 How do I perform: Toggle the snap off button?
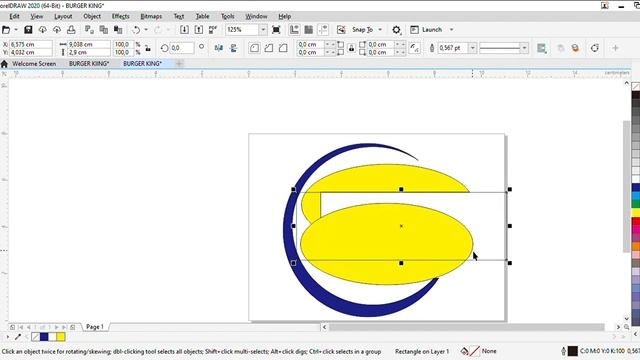341,30
